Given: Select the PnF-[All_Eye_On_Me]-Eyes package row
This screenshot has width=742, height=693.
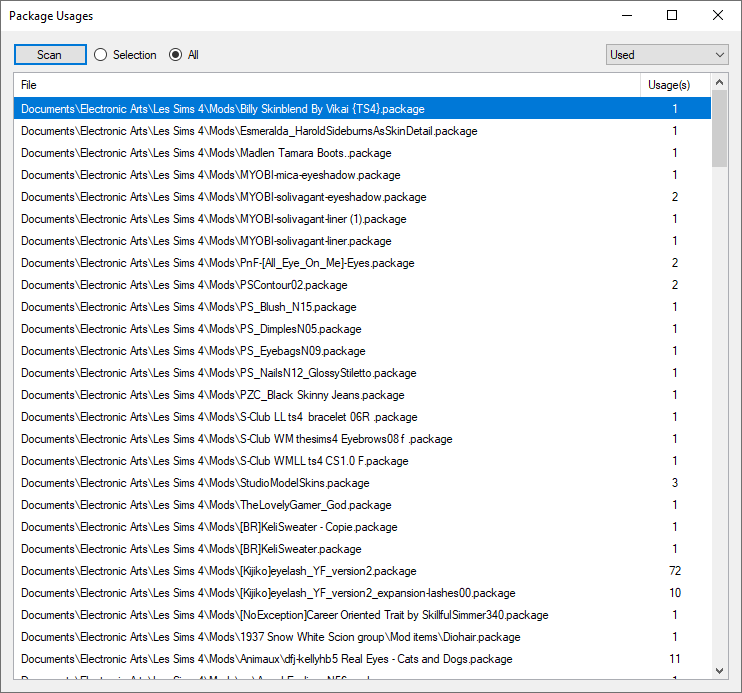Looking at the screenshot, I should [362, 263].
